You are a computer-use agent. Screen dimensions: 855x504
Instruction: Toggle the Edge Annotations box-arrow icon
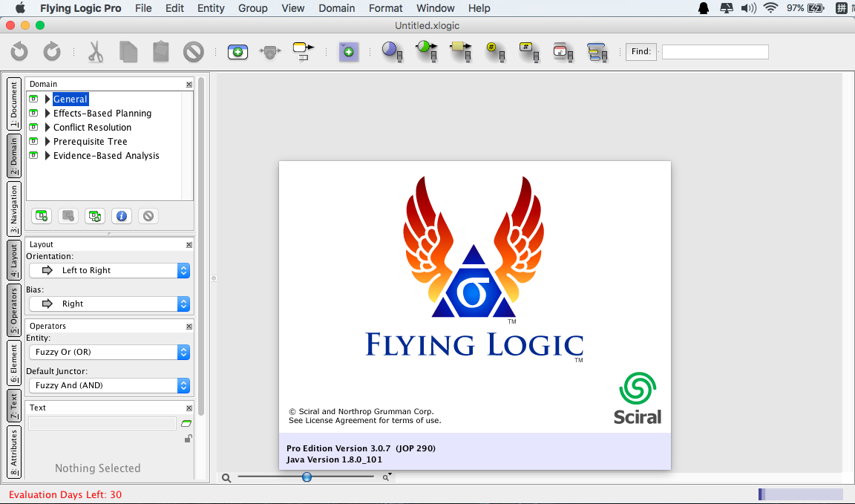pos(461,51)
